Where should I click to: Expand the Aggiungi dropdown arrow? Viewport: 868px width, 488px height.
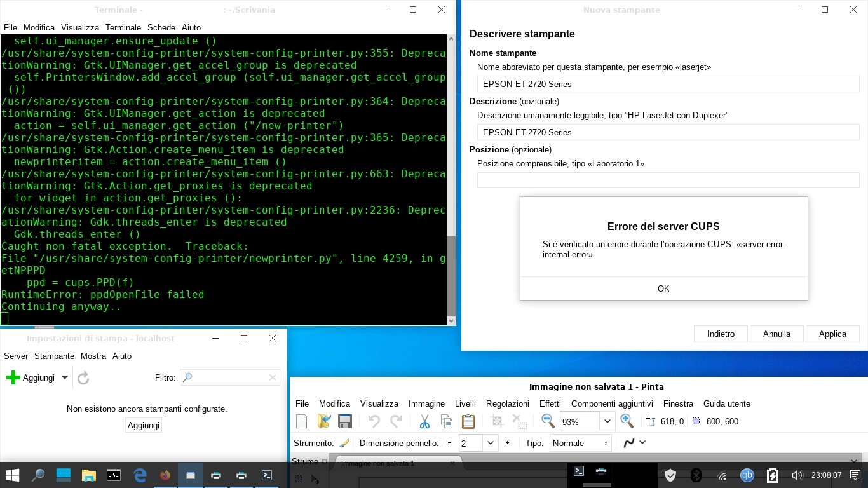[x=64, y=377]
